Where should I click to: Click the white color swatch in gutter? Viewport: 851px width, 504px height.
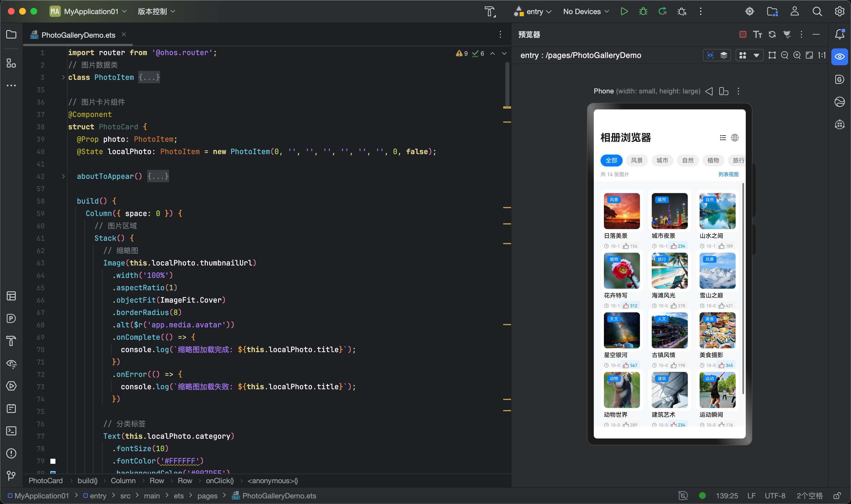point(53,461)
